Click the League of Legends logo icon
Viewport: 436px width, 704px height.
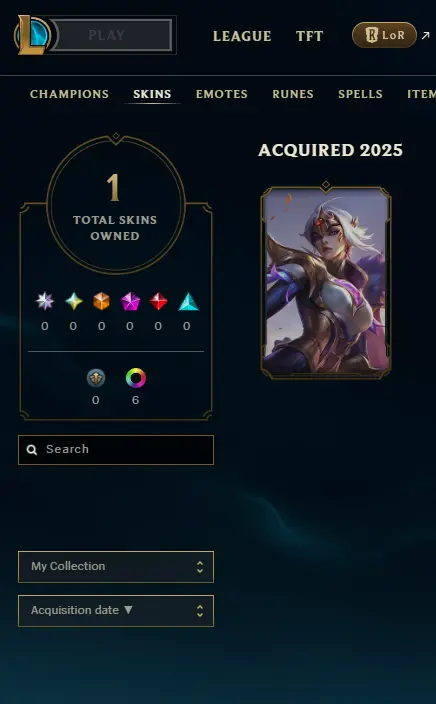[32, 35]
